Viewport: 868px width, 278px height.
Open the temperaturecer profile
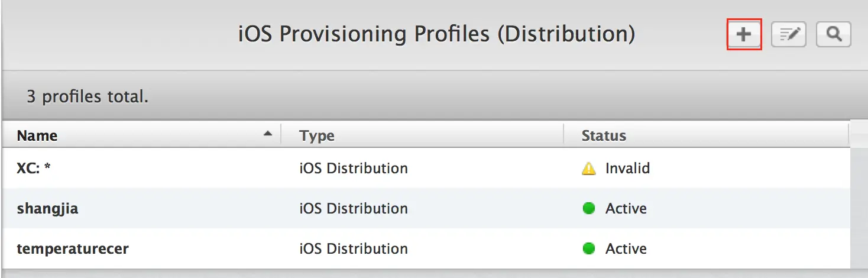pyautogui.click(x=73, y=248)
